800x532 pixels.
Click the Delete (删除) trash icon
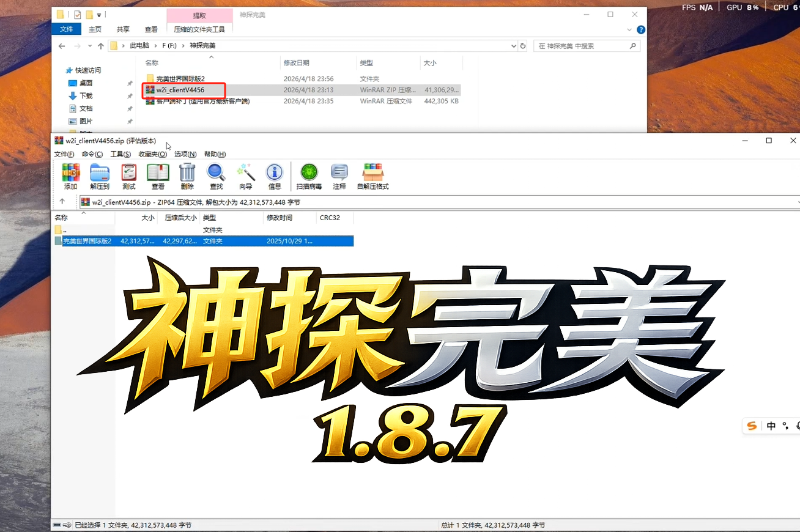pyautogui.click(x=187, y=176)
